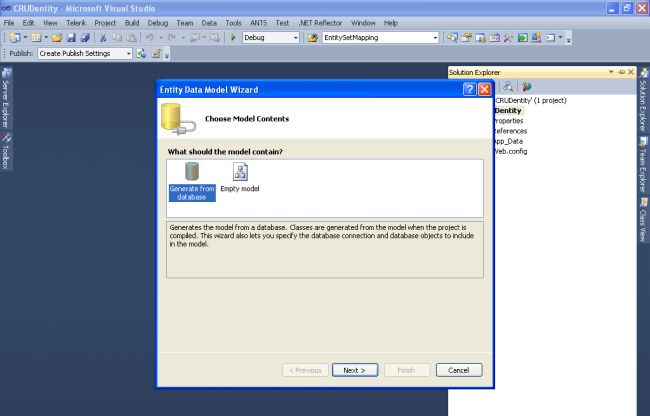The image size is (650, 416).
Task: Open the Team Explorer side tab
Action: (643, 165)
